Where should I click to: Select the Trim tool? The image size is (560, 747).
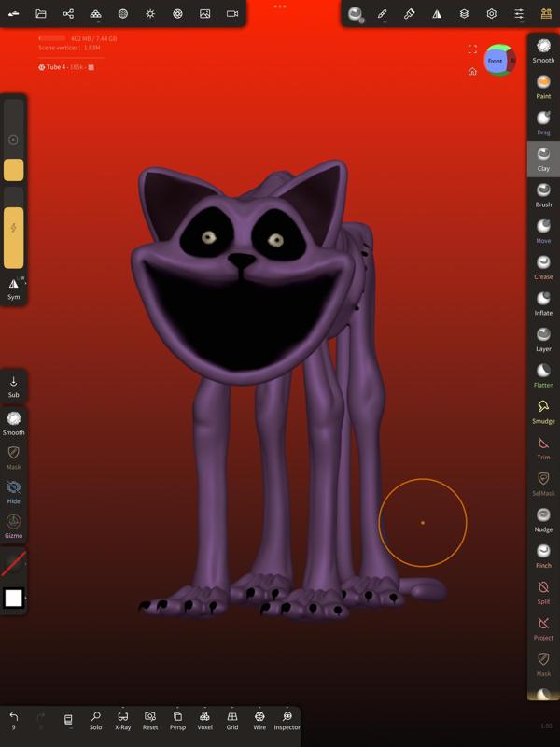coord(543,448)
